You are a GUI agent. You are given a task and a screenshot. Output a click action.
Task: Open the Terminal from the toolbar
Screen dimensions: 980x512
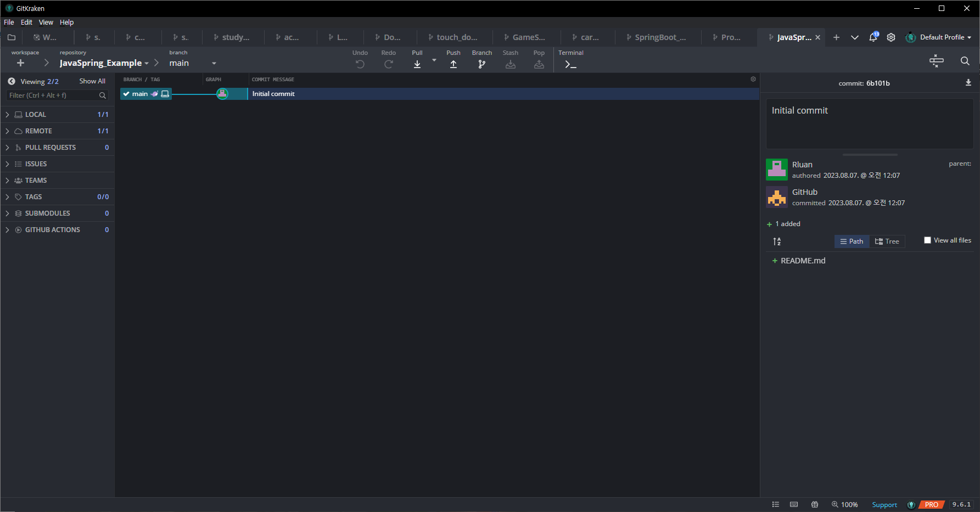(570, 64)
